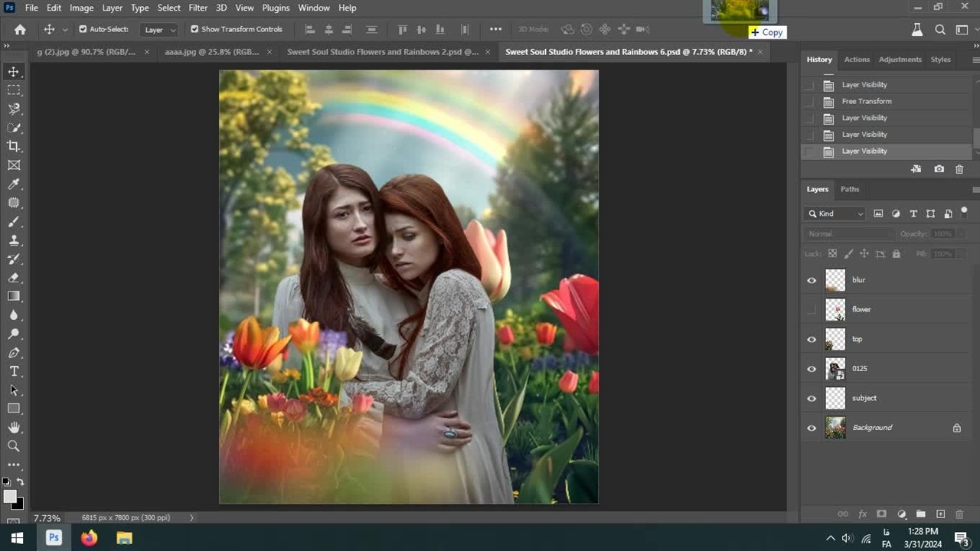Viewport: 980px width, 551px height.
Task: Open the Filter menu
Action: (x=198, y=8)
